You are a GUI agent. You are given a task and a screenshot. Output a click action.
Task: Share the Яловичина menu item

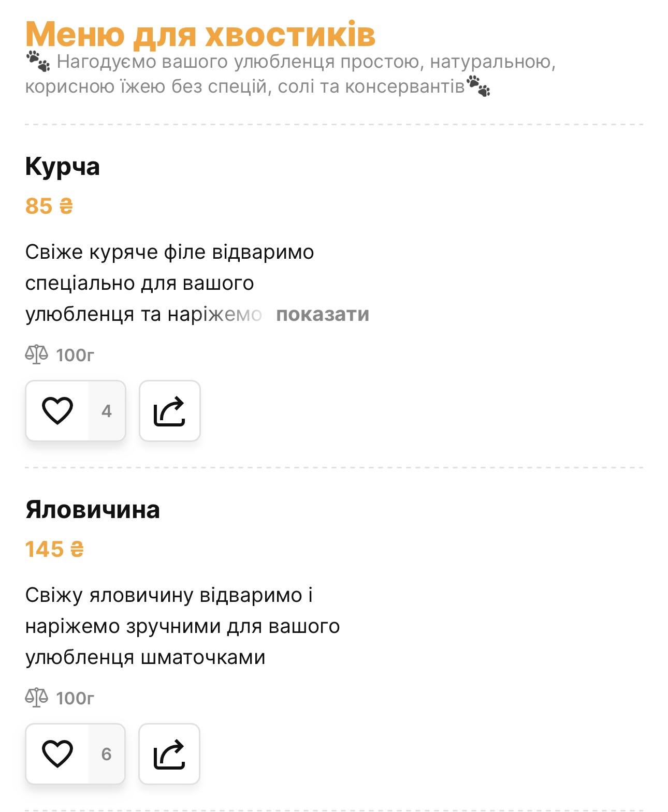point(169,754)
